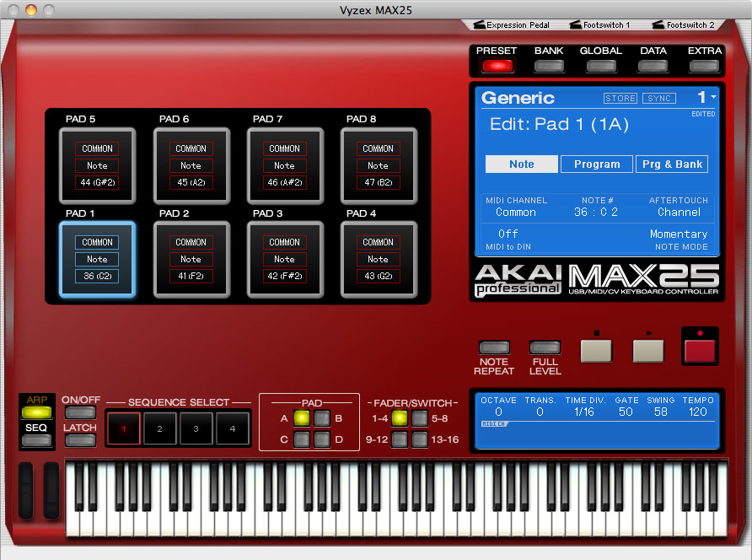Click the BANK mode button
Viewport: 752px width, 560px height.
click(x=549, y=65)
